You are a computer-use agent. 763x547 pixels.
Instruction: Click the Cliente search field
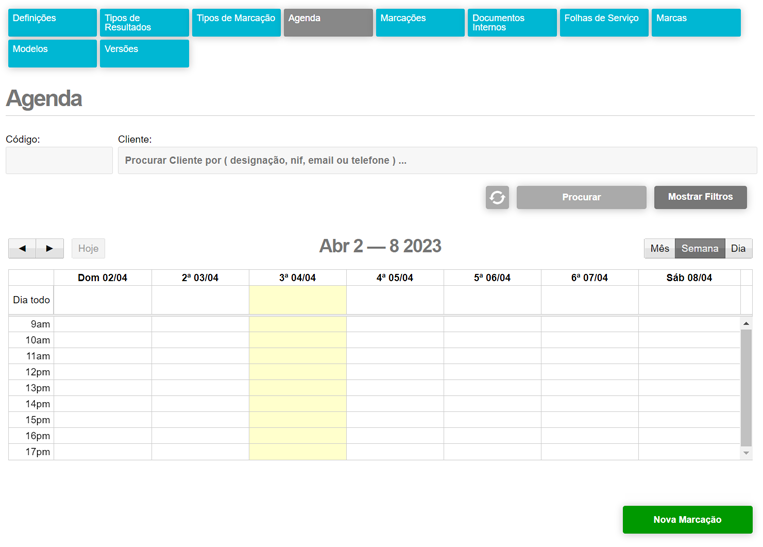tap(437, 160)
